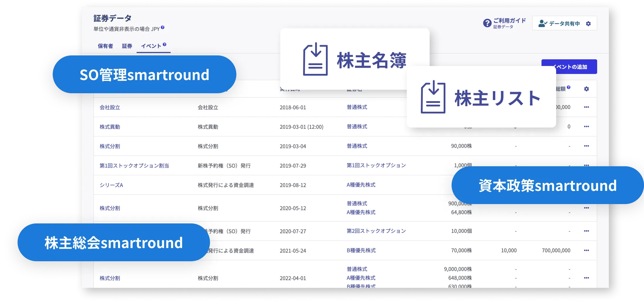Open the 株式分割 event dated 2019-03-04
The image size is (644, 302).
coord(110,146)
